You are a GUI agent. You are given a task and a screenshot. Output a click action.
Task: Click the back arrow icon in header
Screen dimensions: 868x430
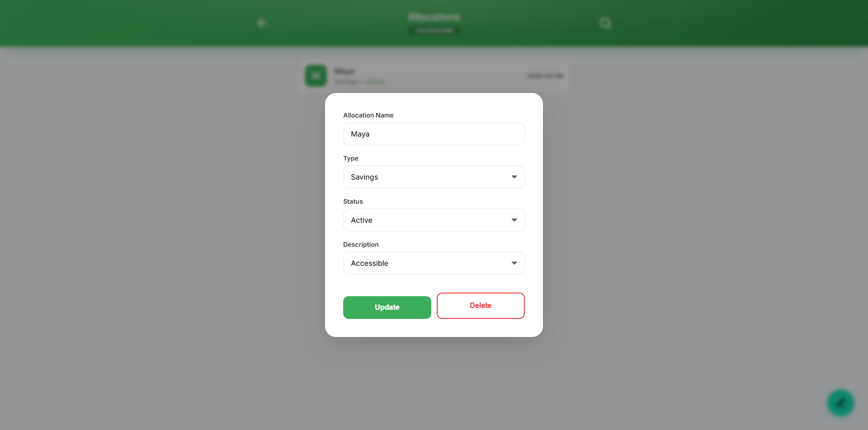(x=261, y=23)
